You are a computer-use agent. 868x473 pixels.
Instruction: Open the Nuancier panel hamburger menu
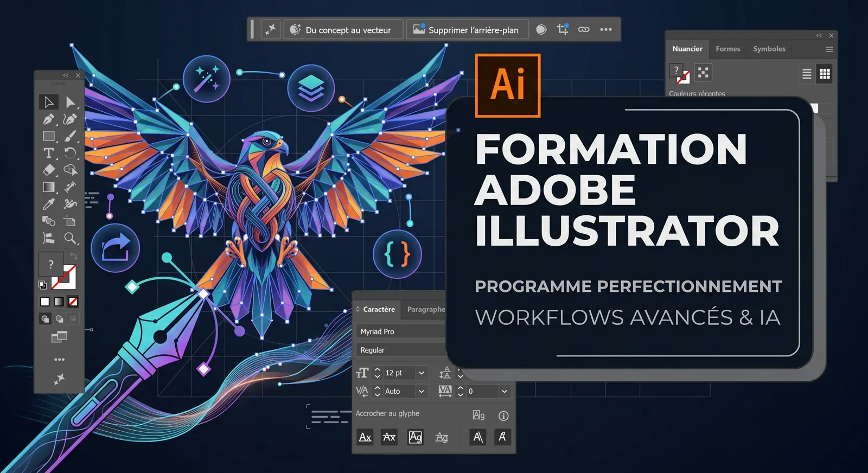829,49
